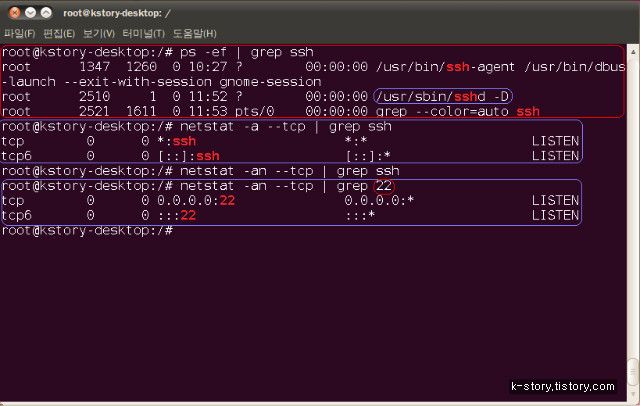The image size is (640, 406).
Task: Click the text /usr/bin/ssh-agent
Action: tap(445, 67)
